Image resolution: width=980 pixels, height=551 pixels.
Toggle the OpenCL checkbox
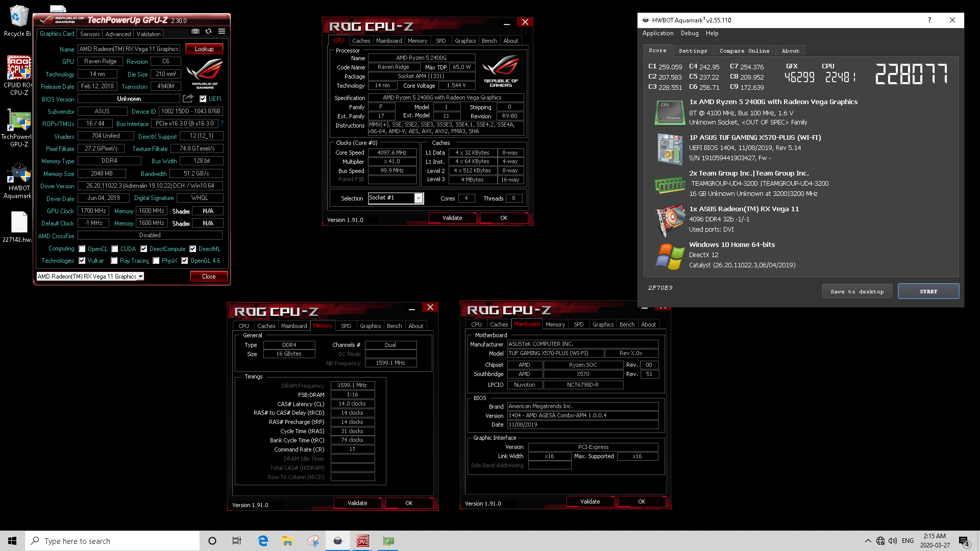82,249
